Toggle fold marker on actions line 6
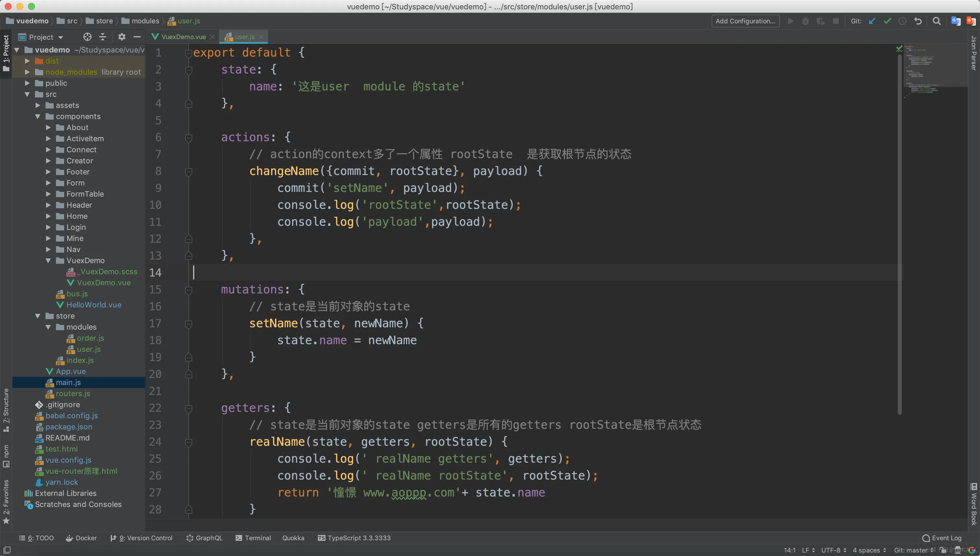Viewport: 980px width, 556px height. click(189, 137)
